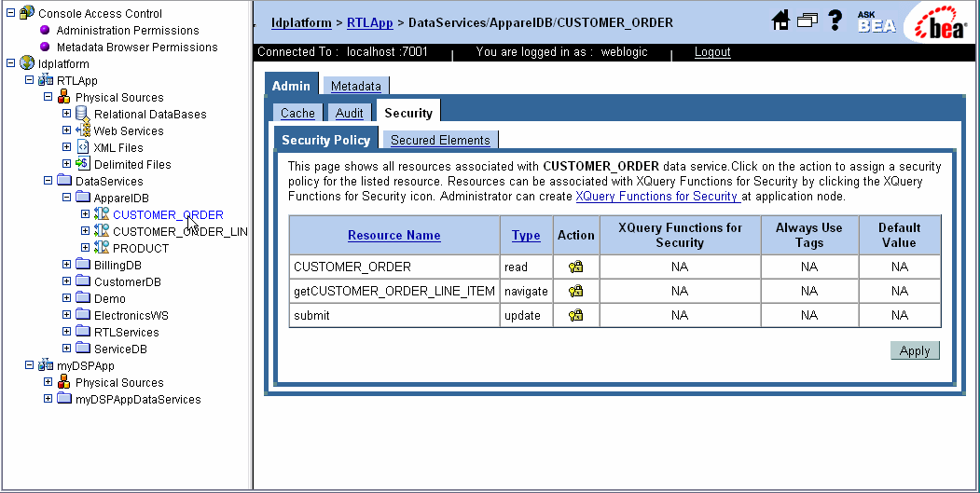
Task: Click the Physical Sources icon under RTLApp
Action: [x=63, y=97]
